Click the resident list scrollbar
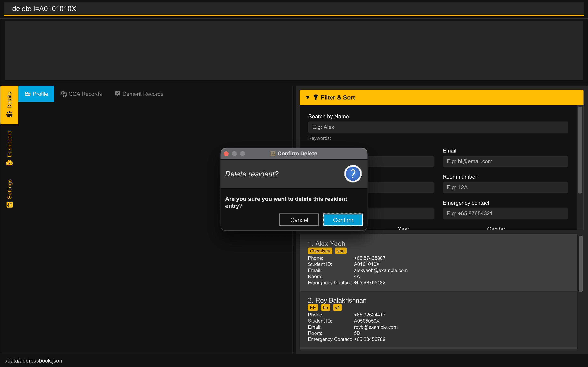Viewport: 588px width, 367px height. click(x=580, y=264)
